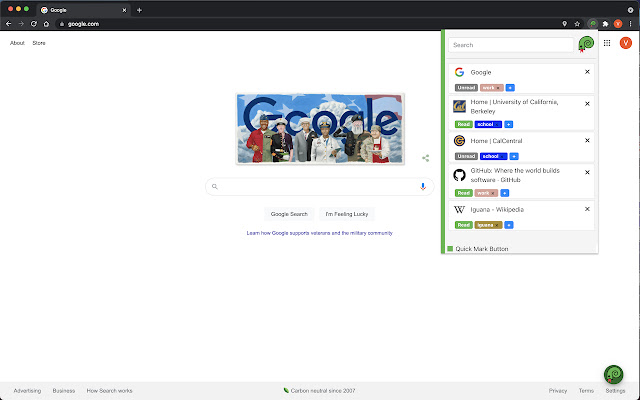This screenshot has height=400, width=640.
Task: Toggle the Quick Mark Button checkbox
Action: click(450, 249)
